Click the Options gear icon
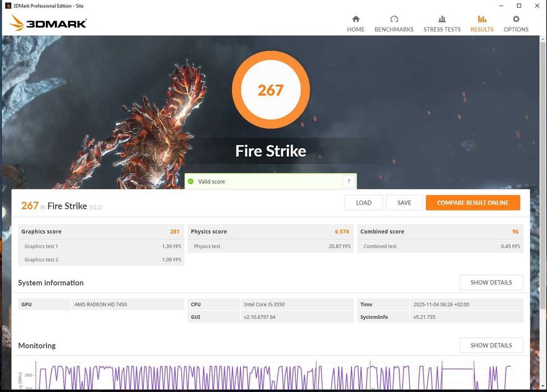The height and width of the screenshot is (392, 547). click(516, 19)
